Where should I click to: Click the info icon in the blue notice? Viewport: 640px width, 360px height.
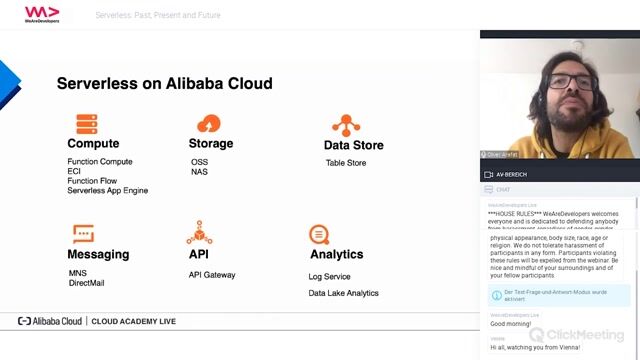pos(496,295)
